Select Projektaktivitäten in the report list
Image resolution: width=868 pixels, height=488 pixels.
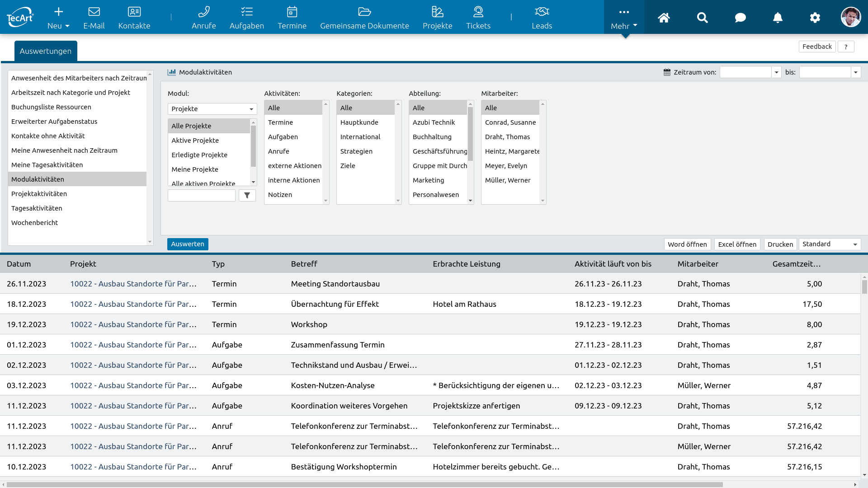[39, 194]
